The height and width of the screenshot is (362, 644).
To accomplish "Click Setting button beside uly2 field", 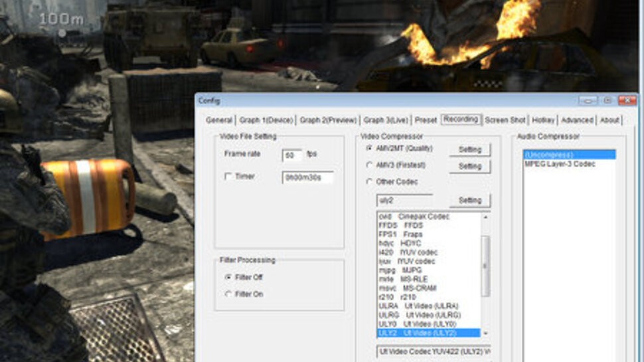I will click(469, 200).
